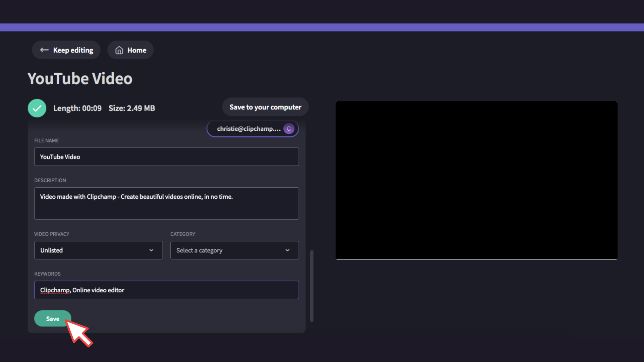Select Keep editing menu option
The image size is (644, 362).
point(66,50)
